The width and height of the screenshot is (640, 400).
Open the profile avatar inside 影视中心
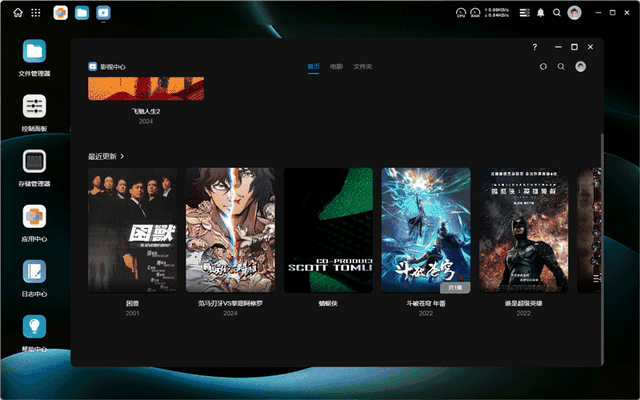[x=580, y=67]
